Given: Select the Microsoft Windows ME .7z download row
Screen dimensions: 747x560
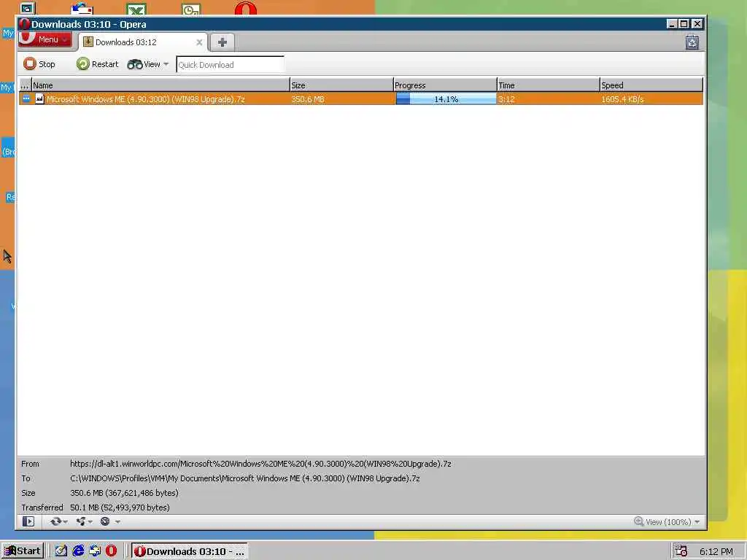Looking at the screenshot, I should 360,99.
